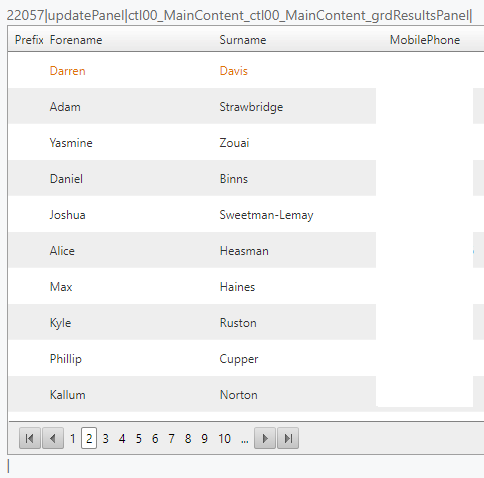Sort by Prefix column header
The image size is (484, 478).
point(29,40)
